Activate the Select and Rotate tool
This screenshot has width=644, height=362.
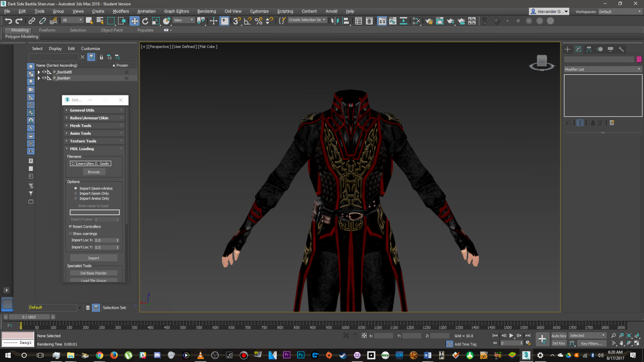coord(145,21)
